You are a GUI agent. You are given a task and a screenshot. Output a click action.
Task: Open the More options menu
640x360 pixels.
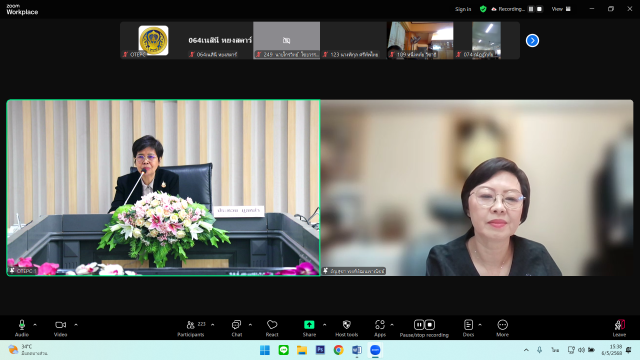pyautogui.click(x=502, y=328)
